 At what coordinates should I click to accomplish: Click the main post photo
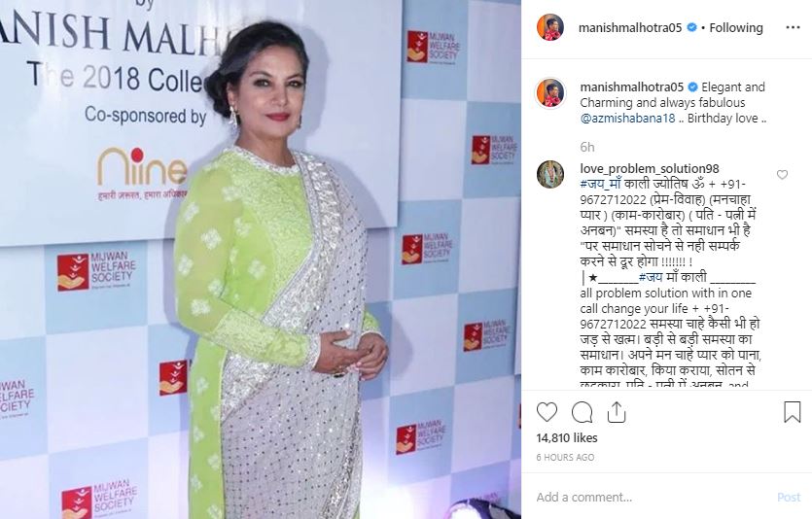261,259
